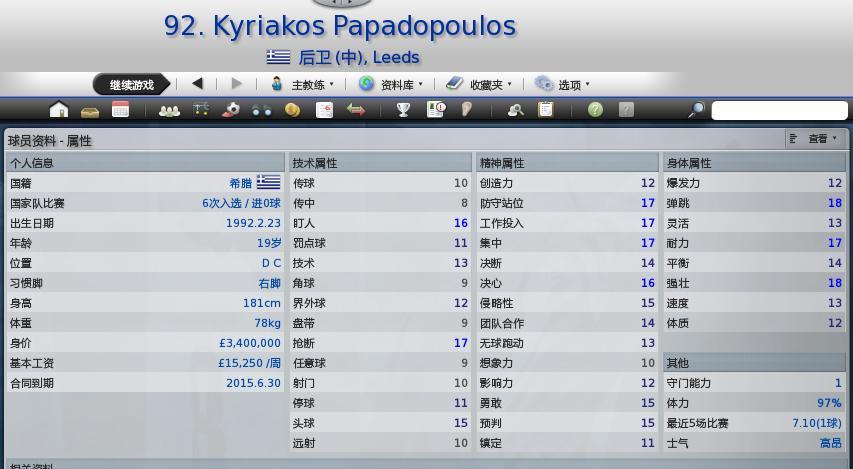This screenshot has height=469, width=853.
Task: Click the home icon in the toolbar
Action: tap(59, 110)
